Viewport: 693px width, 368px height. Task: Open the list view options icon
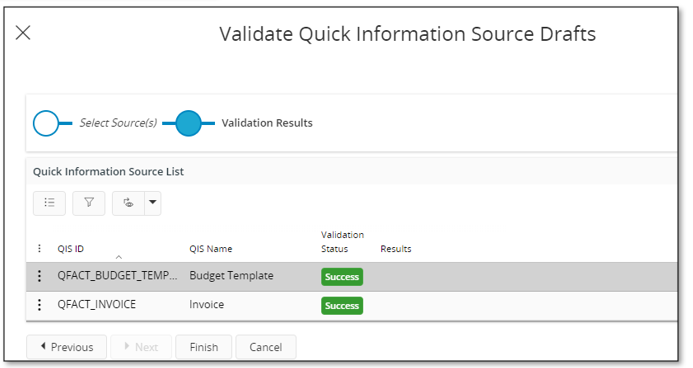49,203
